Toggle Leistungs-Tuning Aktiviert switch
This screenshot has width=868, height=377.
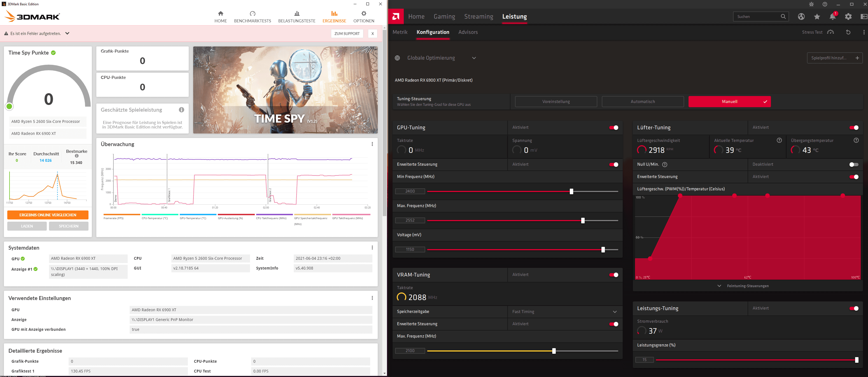click(854, 309)
